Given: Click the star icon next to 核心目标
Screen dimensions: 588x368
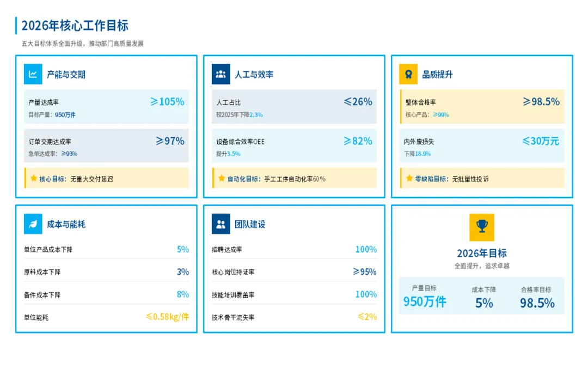Looking at the screenshot, I should (x=34, y=178).
